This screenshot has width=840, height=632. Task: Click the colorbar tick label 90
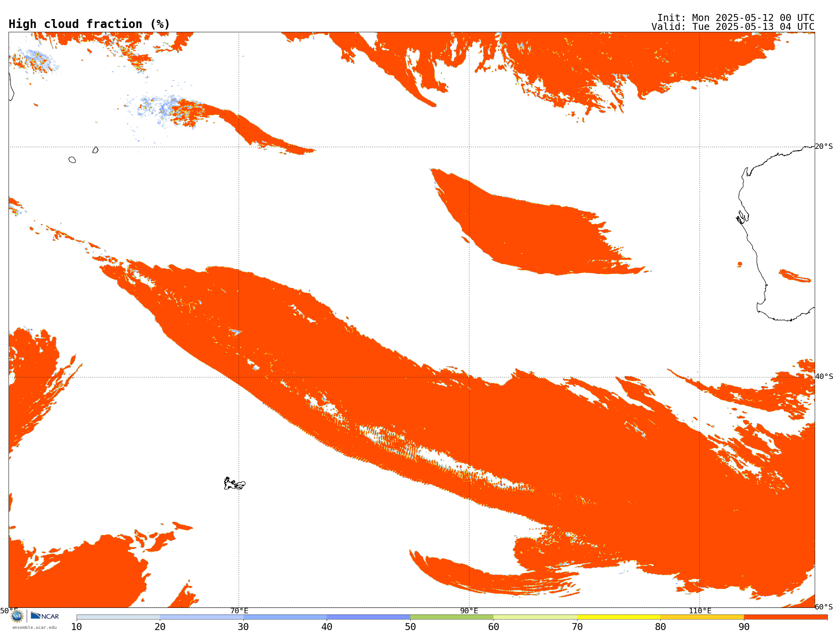pyautogui.click(x=744, y=627)
